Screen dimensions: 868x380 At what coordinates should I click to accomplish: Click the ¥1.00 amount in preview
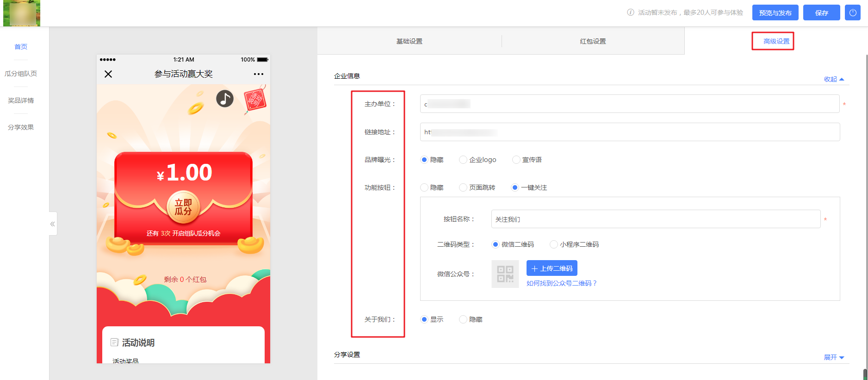[184, 173]
